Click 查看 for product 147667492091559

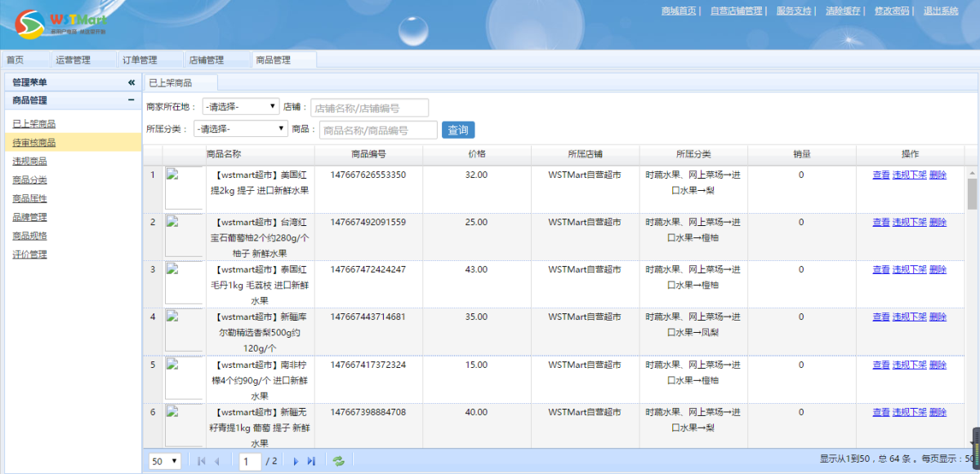click(x=881, y=222)
